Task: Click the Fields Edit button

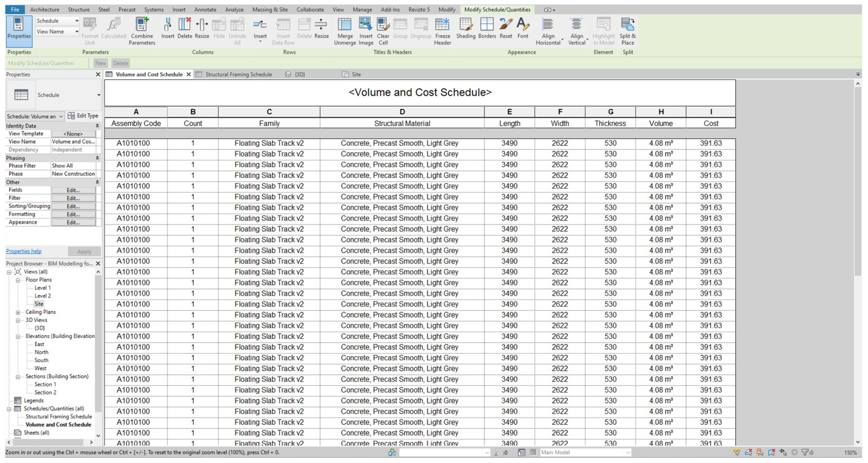Action: coord(73,190)
